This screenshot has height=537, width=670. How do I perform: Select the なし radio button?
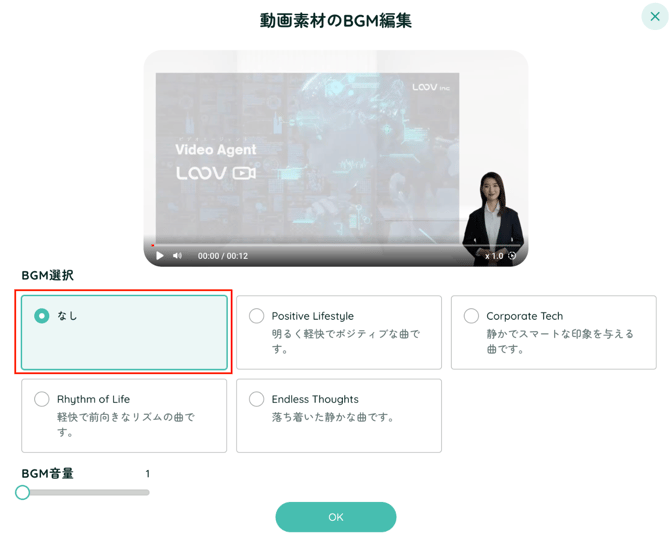pos(42,316)
